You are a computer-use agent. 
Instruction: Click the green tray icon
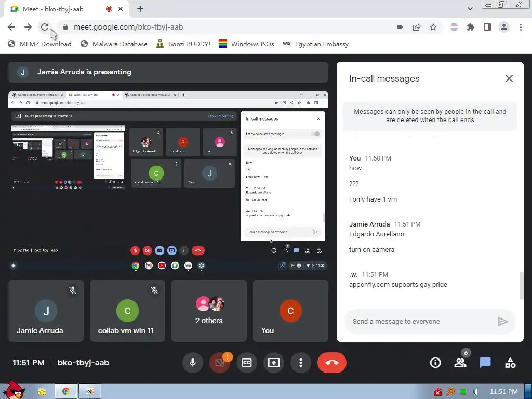462,392
